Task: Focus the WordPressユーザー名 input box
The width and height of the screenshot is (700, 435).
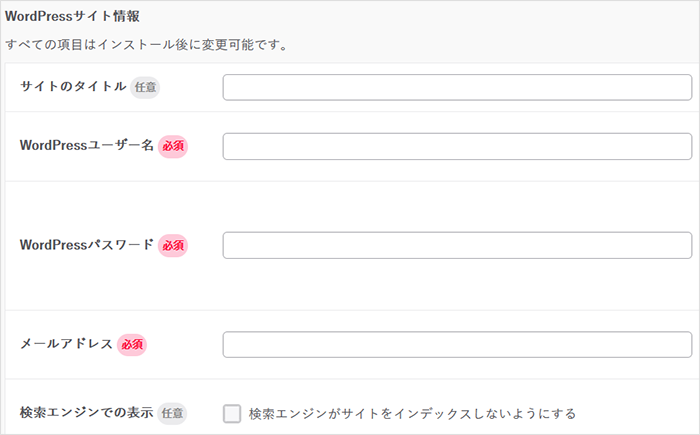Action: coord(457,147)
